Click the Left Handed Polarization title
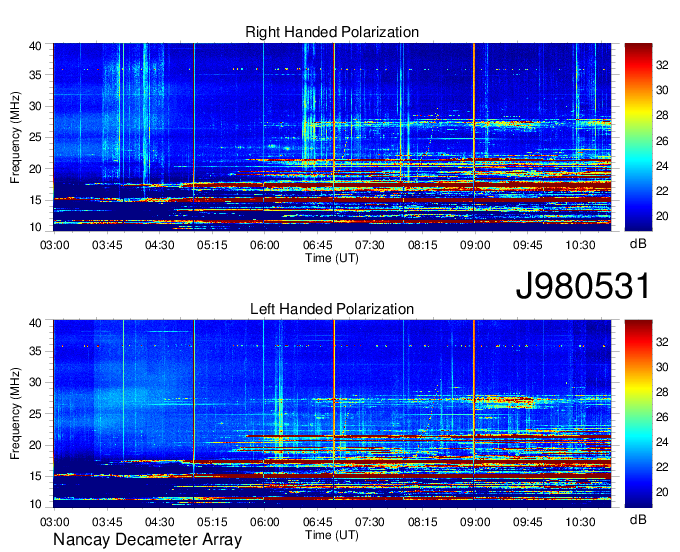This screenshot has width=680, height=552. point(332,309)
